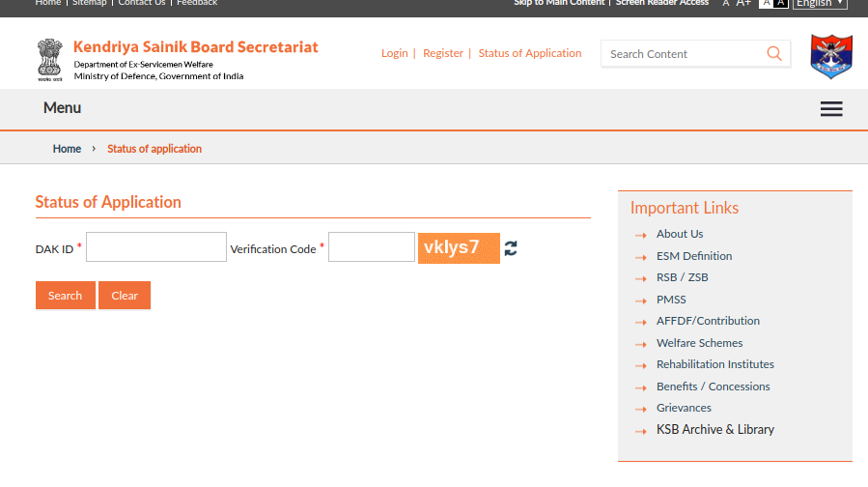This screenshot has height=487, width=868.
Task: Refresh the captcha verification code
Action: [x=511, y=248]
